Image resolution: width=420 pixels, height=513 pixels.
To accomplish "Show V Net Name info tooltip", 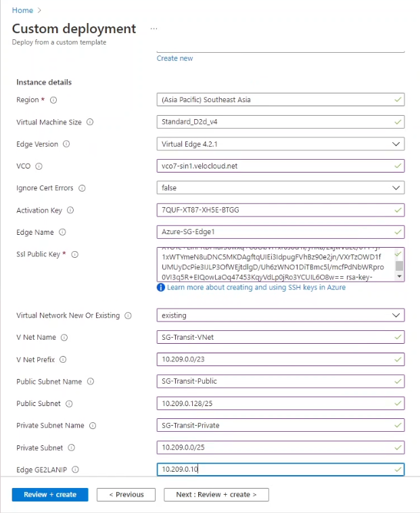I will click(x=64, y=338).
